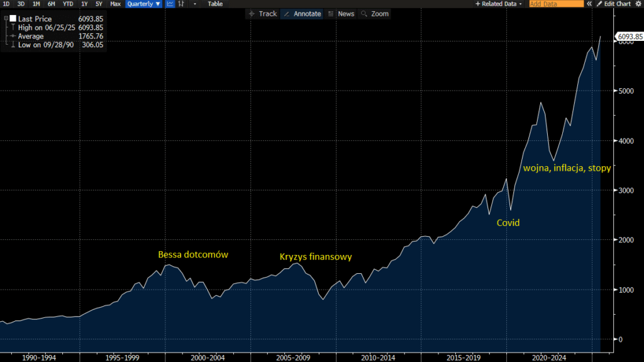
Task: Open the News overlay tool
Action: coord(341,14)
